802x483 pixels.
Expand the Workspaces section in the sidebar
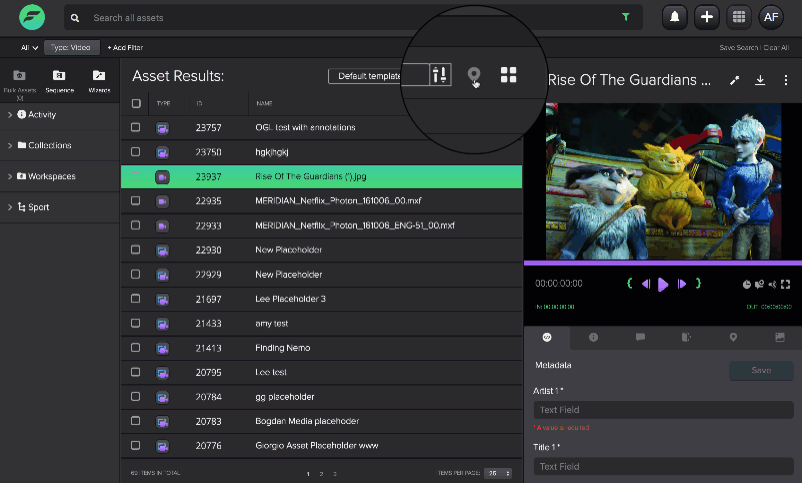[x=10, y=177]
